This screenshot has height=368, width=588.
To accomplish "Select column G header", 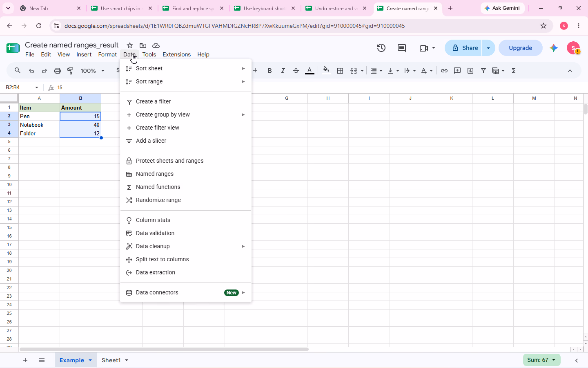I will [x=287, y=98].
